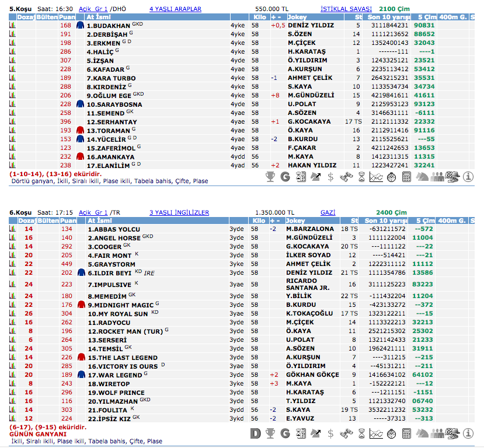This screenshot has height=448, width=484.
Task: Follow the 4 YAŞLI ARAPLAR link
Action: pos(175,9)
